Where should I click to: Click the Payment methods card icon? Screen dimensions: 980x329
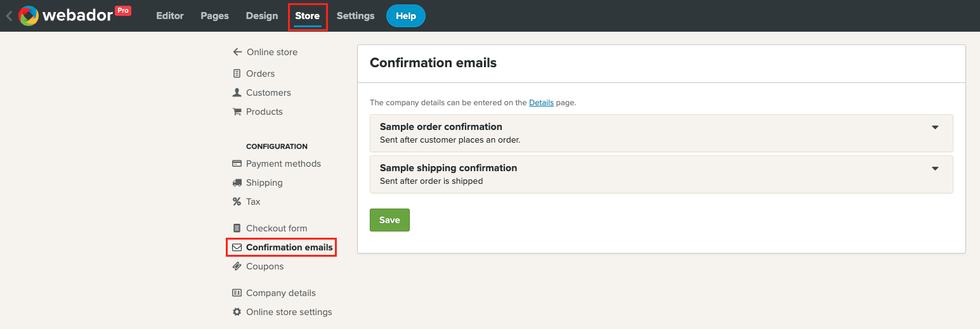(x=237, y=164)
